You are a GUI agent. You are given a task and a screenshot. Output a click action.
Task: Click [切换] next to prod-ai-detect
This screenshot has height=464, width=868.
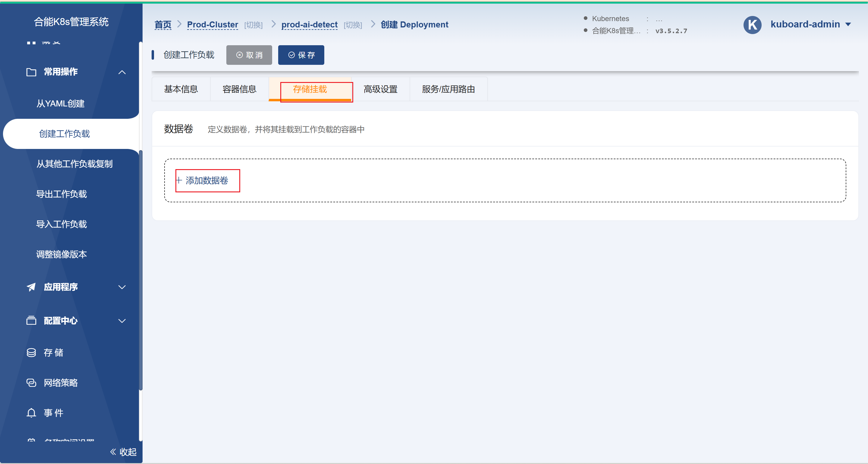pos(353,25)
